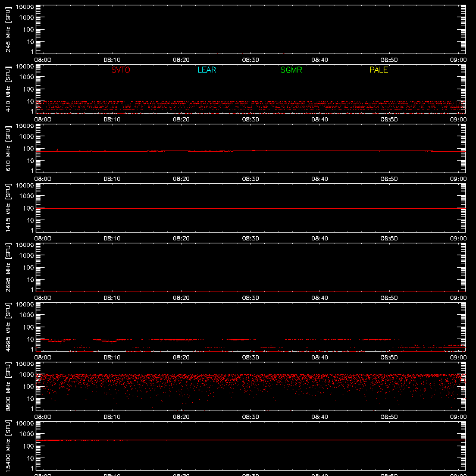
Task: Click 09:00 tick under the 4995 MHz plot
Action: tap(458, 358)
